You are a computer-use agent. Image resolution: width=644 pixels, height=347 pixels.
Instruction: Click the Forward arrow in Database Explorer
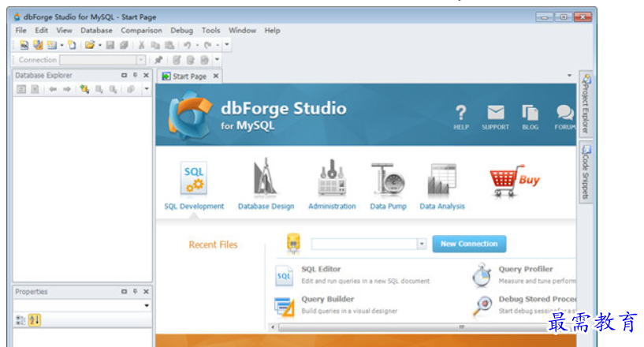(x=66, y=89)
